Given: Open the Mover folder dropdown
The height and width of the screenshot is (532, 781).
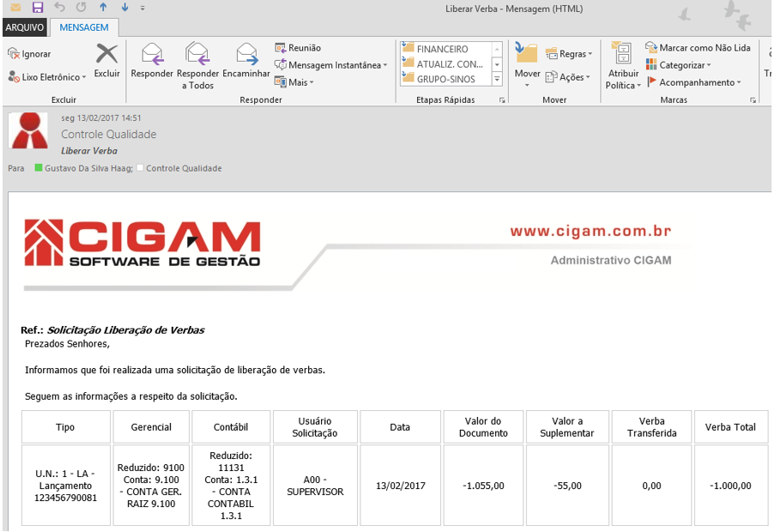Looking at the screenshot, I should pyautogui.click(x=527, y=64).
